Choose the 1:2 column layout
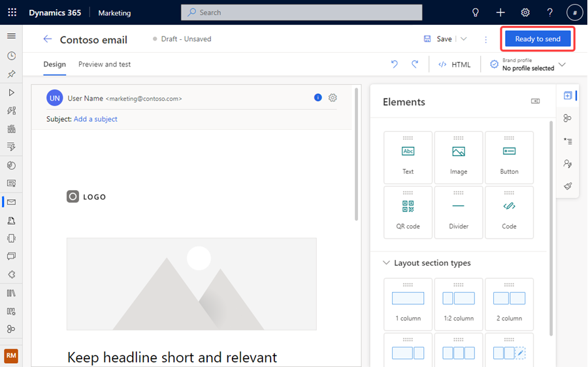Screen dimensions: 588x367 (x=459, y=304)
